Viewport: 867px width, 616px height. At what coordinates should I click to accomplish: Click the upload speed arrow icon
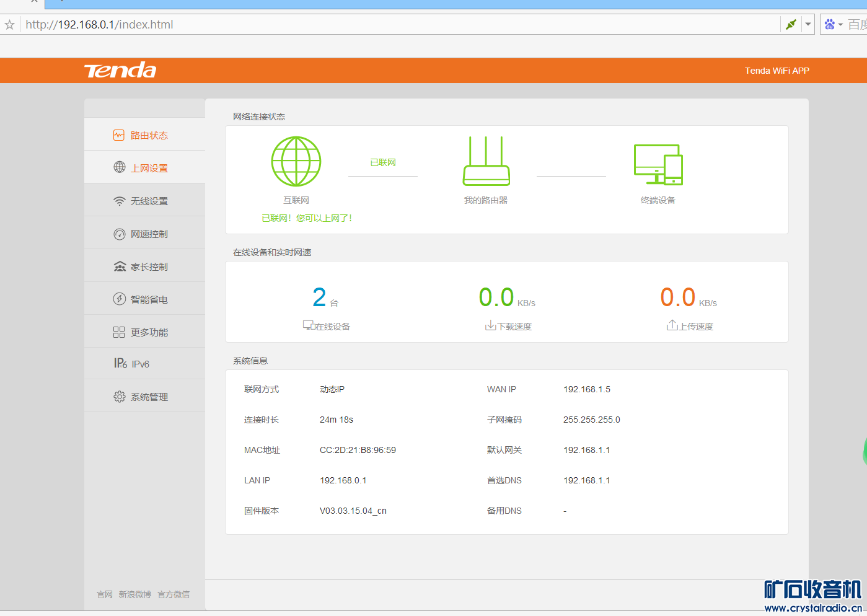point(672,325)
